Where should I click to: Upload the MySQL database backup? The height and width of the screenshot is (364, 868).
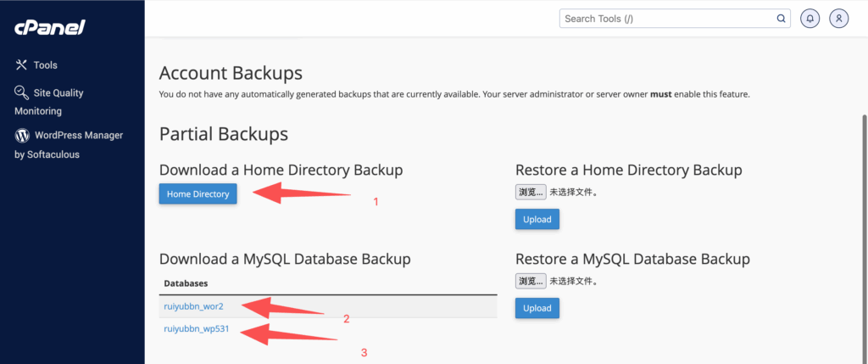(x=537, y=308)
